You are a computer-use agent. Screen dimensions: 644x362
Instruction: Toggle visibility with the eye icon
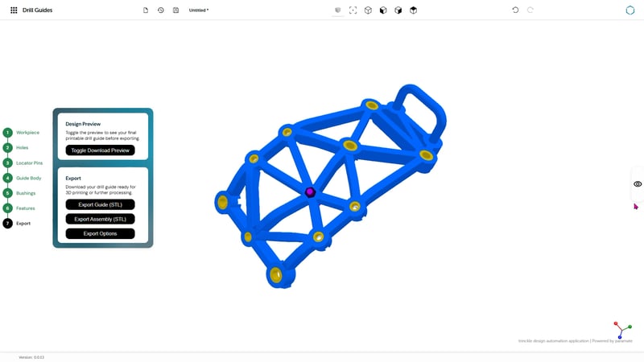pyautogui.click(x=638, y=184)
